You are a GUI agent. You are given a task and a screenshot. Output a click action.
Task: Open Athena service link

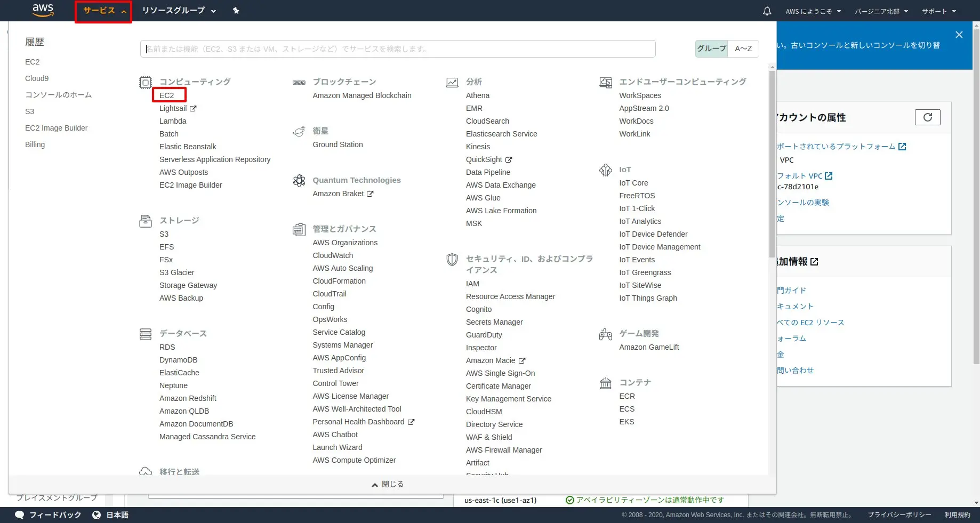[x=478, y=95]
